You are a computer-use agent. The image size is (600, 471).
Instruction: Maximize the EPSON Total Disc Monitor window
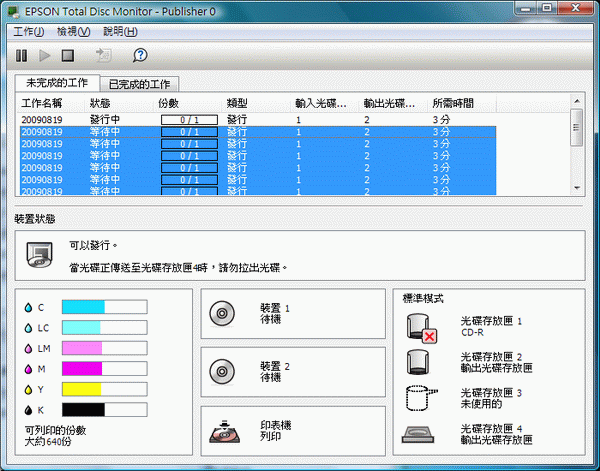547,8
